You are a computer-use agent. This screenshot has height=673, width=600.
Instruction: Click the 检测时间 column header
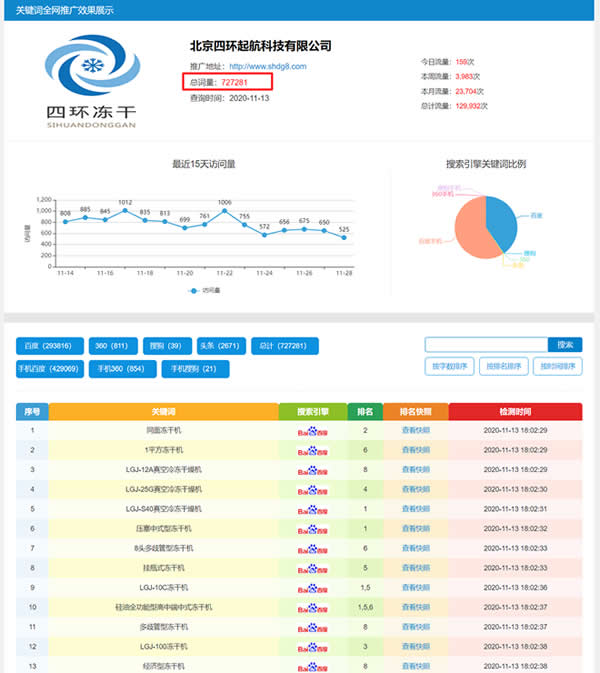coord(515,412)
